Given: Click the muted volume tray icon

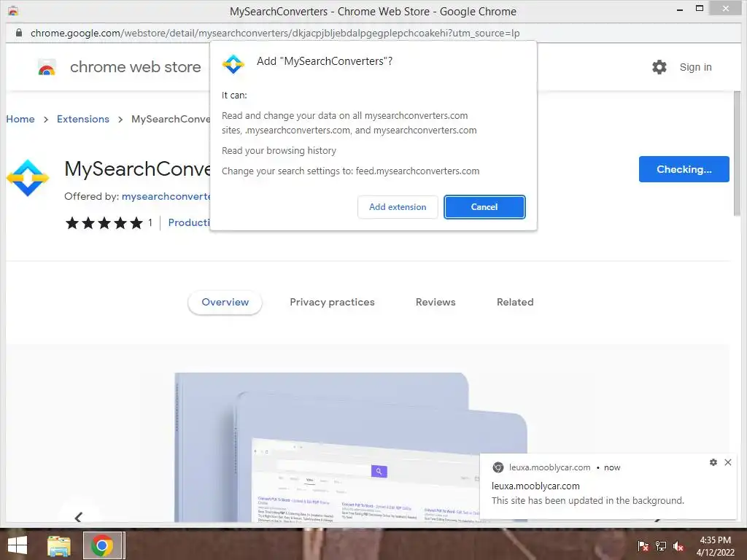Looking at the screenshot, I should tap(678, 546).
